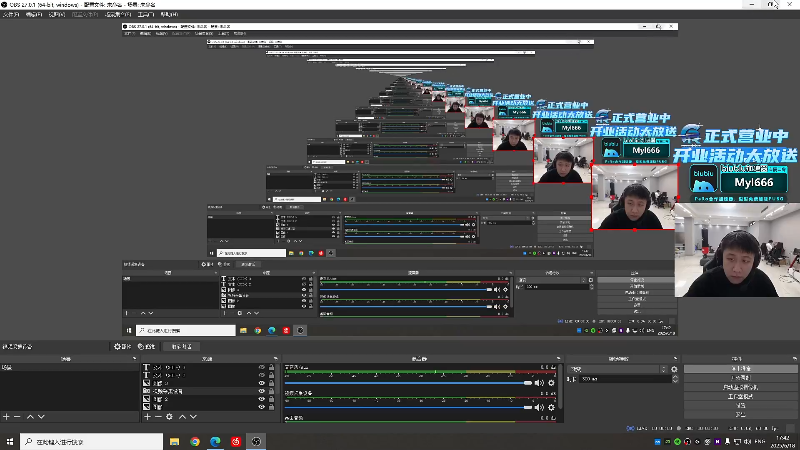Hide the 视频采集设备 source
The image size is (800, 450).
pos(262,391)
